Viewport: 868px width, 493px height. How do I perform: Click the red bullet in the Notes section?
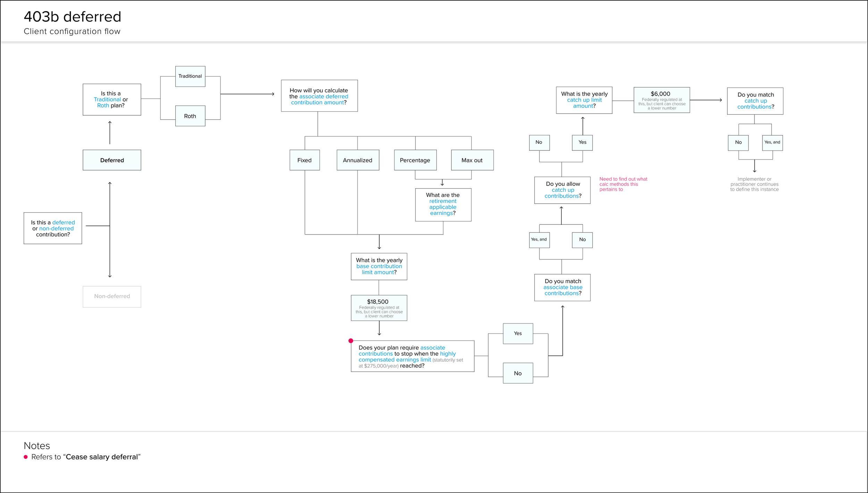tap(26, 457)
